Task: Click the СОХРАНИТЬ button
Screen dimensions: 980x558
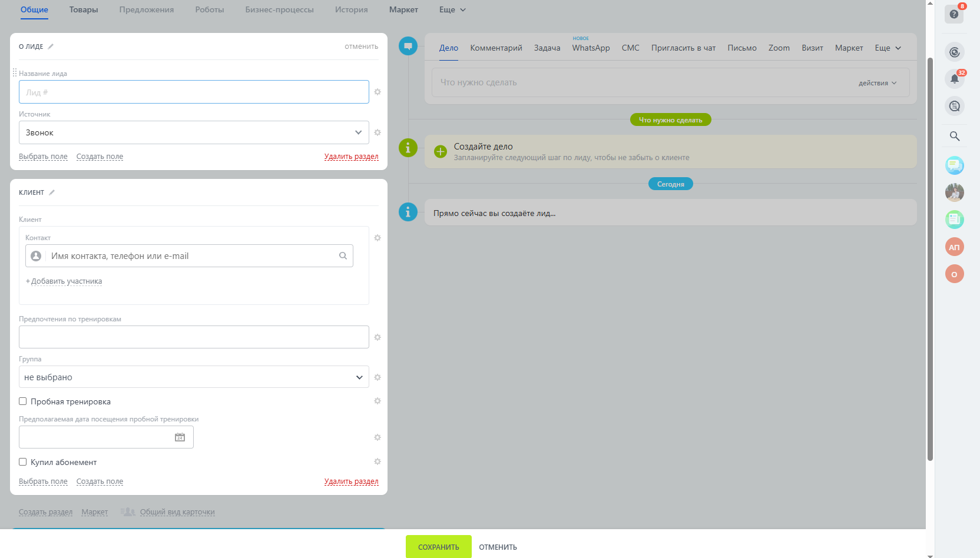Action: tap(439, 547)
